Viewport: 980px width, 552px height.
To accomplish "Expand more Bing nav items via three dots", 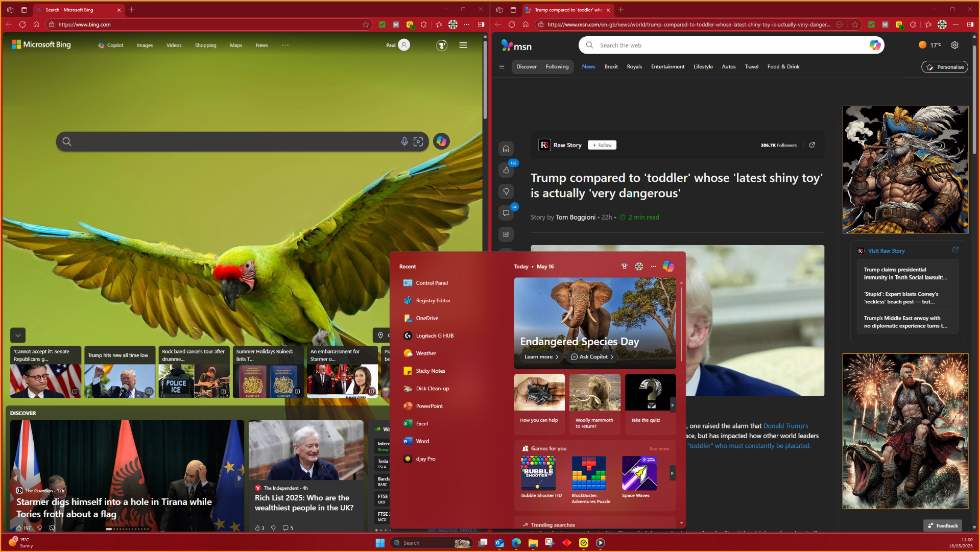I will coord(285,45).
